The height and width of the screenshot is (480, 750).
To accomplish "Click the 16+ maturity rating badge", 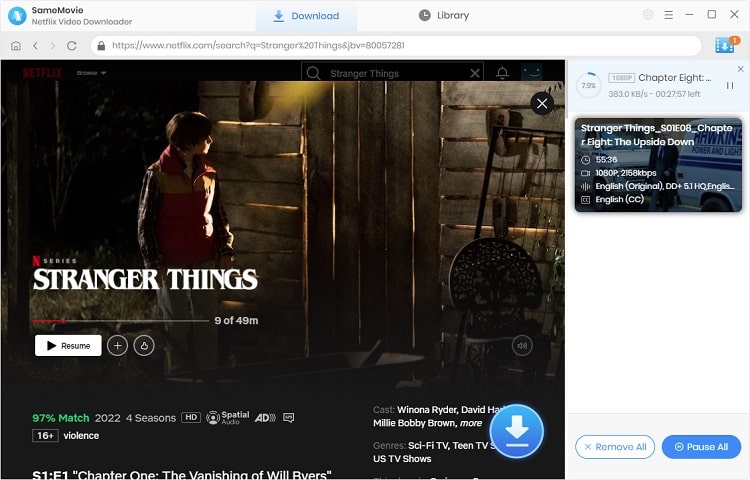I will [x=45, y=436].
